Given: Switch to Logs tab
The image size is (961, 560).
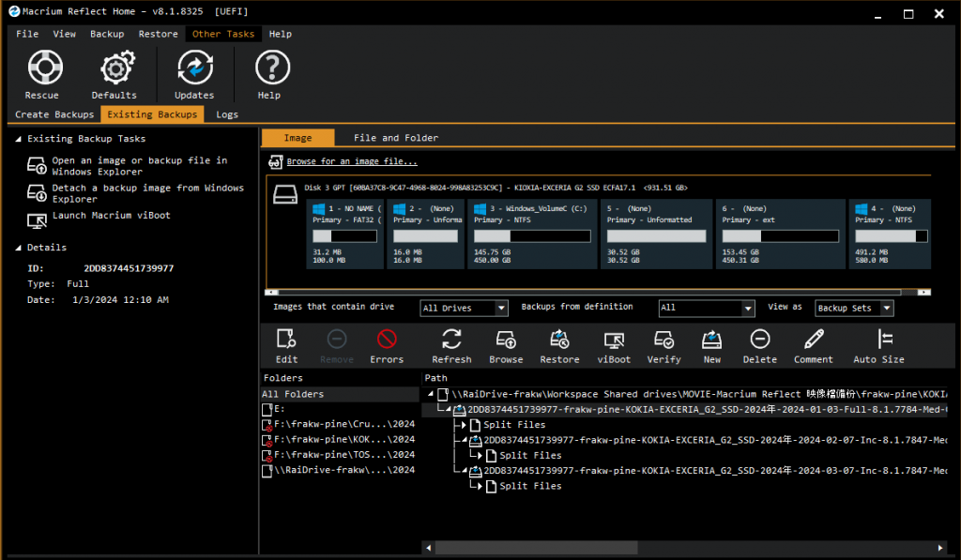Looking at the screenshot, I should (x=227, y=114).
